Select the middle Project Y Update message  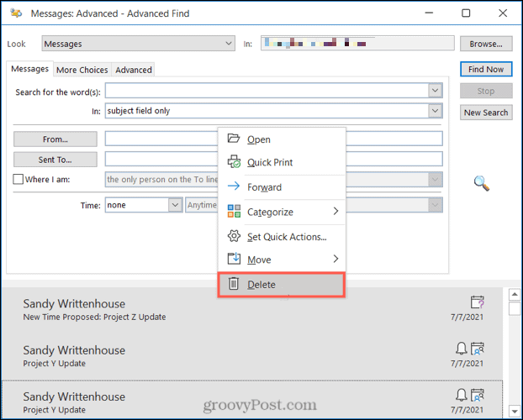[x=252, y=356]
